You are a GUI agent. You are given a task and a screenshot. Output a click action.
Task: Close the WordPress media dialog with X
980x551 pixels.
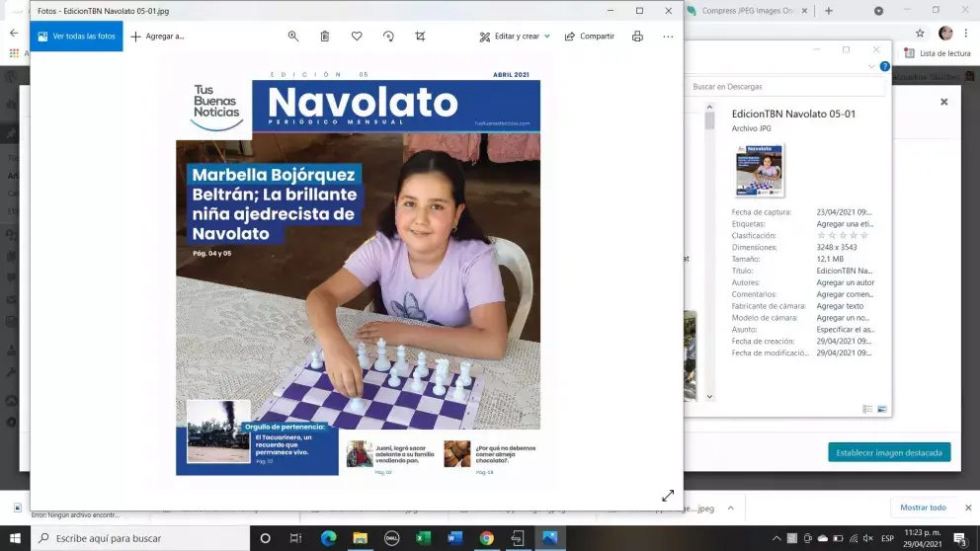[x=944, y=102]
